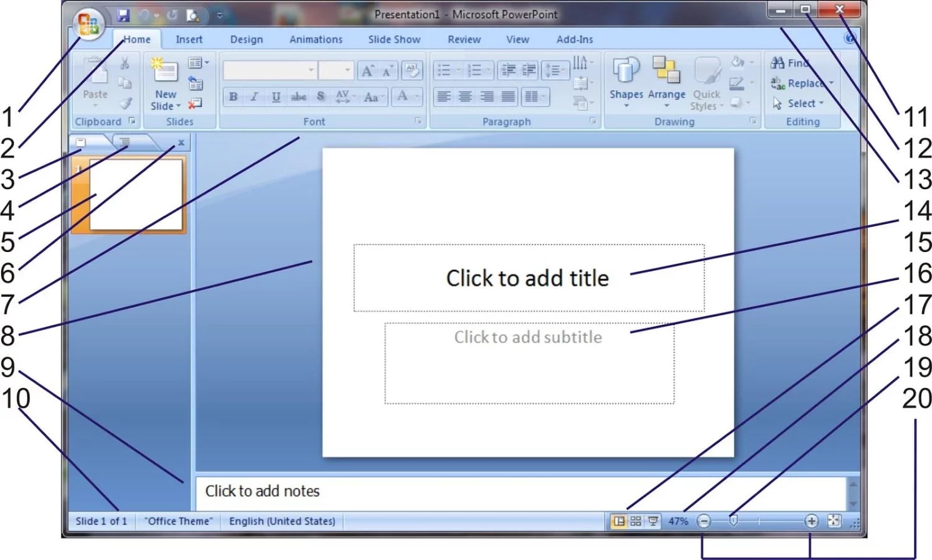Open the Paragraph dialog launcher
932x560 pixels.
593,121
